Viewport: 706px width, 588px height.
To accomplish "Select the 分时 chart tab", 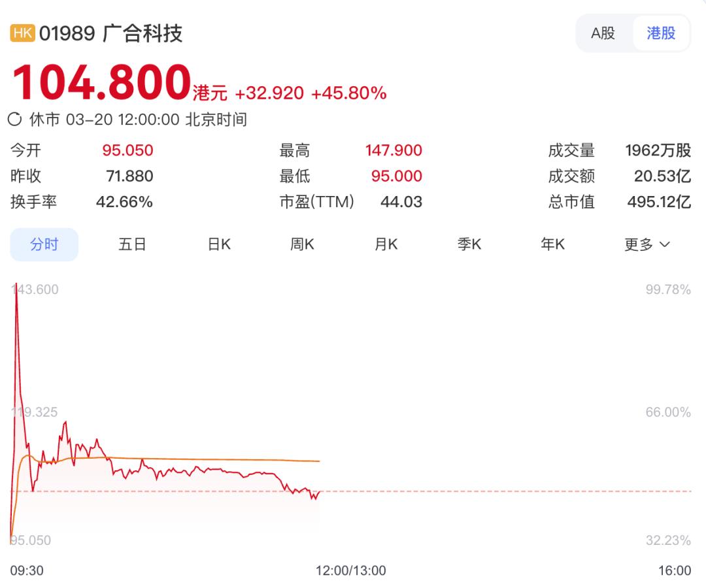I will (x=44, y=244).
